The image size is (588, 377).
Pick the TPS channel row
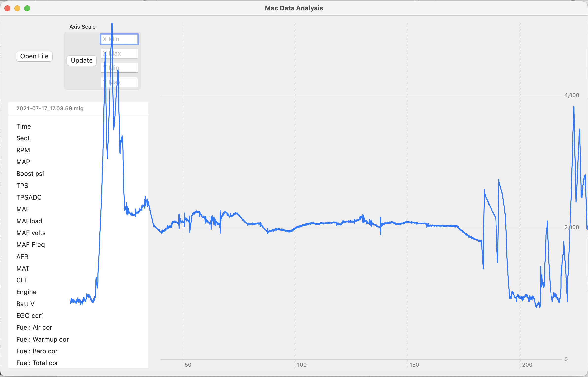click(x=78, y=186)
